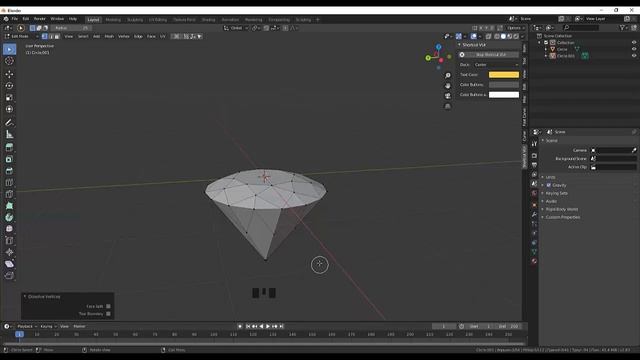Viewport: 640px width, 360px height.
Task: Select the Smooth tool
Action: tap(9, 229)
